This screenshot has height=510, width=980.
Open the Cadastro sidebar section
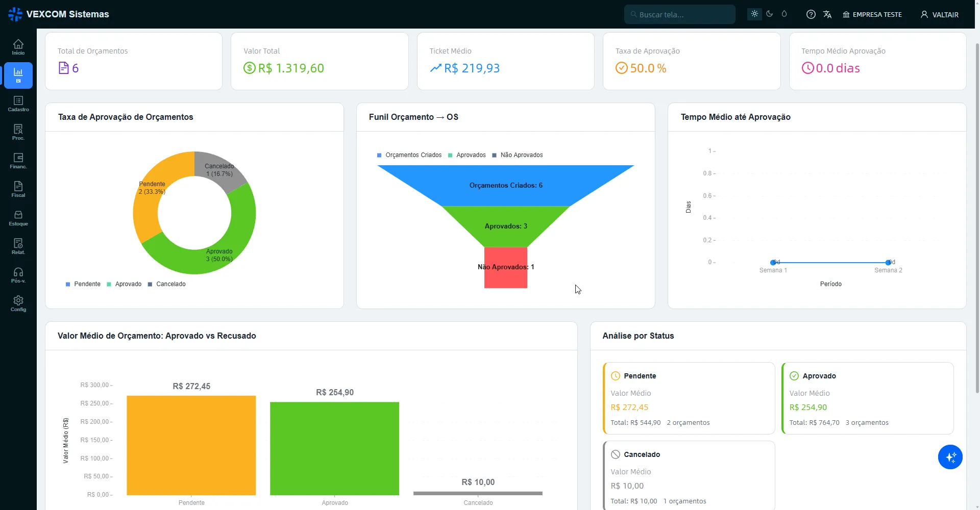point(18,104)
